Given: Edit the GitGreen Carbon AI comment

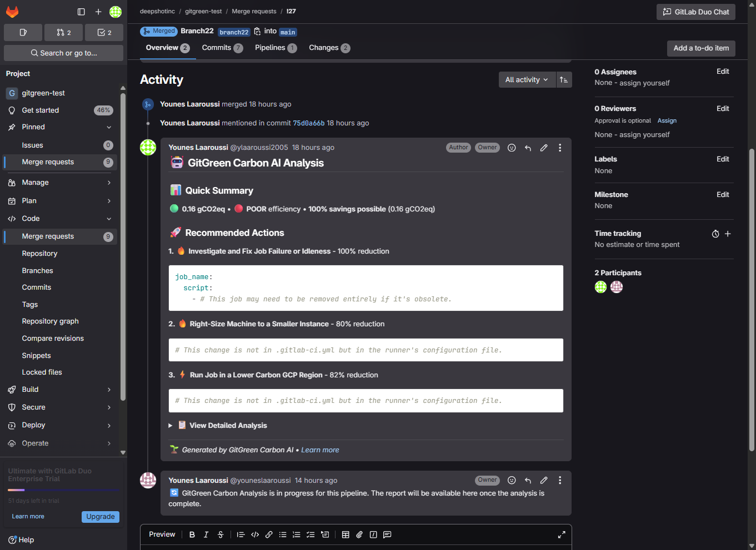Looking at the screenshot, I should point(544,148).
